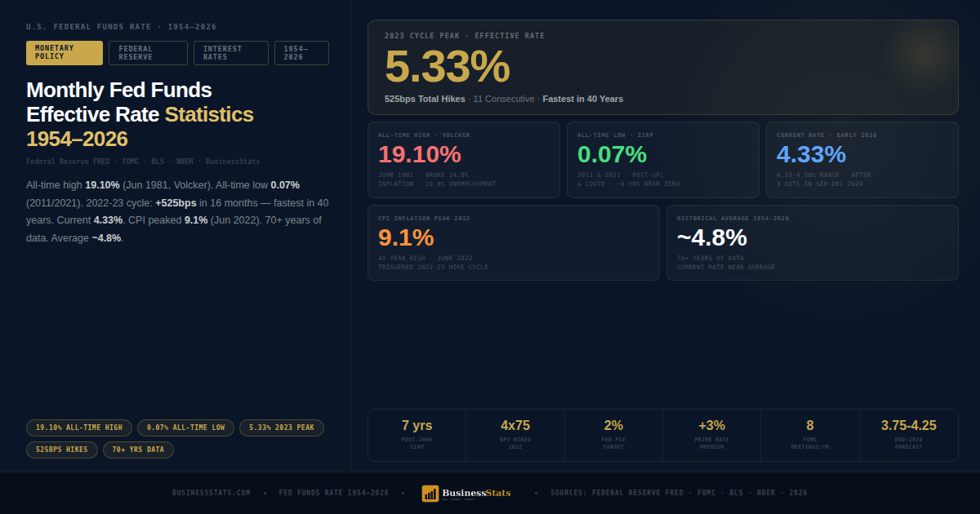Click the FED FUNDS RATE 1954–2026 footer label
Image resolution: width=980 pixels, height=514 pixels.
[333, 493]
